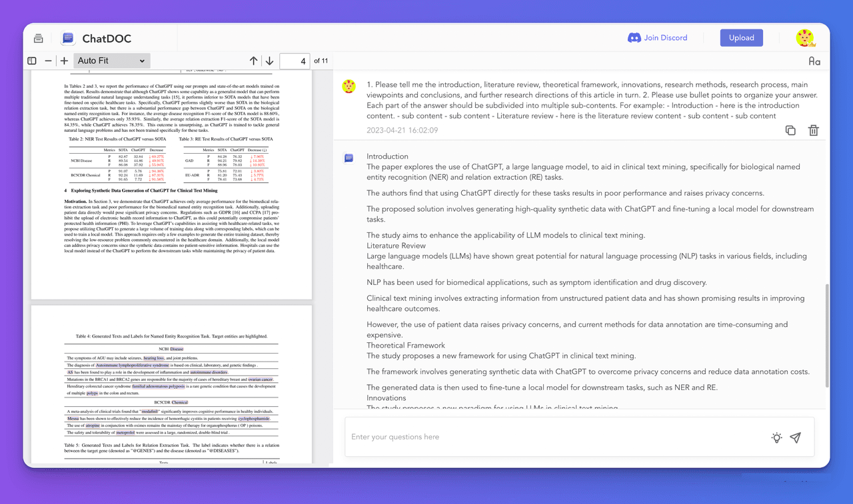Click the page number input field
This screenshot has width=853, height=504.
point(295,61)
